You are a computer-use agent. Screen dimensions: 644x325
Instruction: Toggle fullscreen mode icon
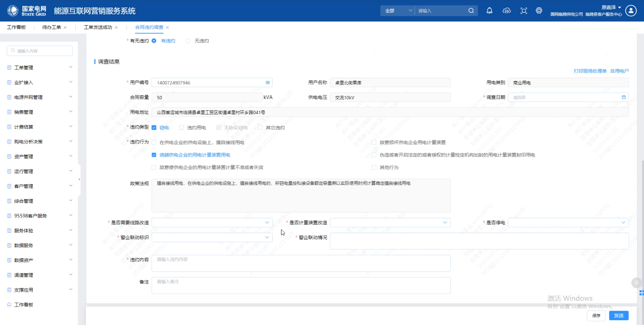tap(523, 11)
